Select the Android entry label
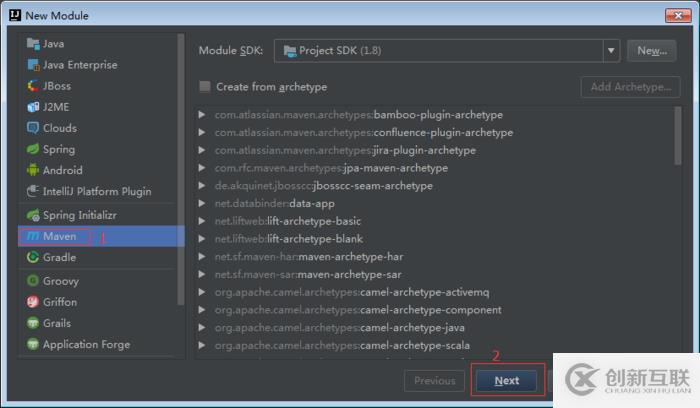Image resolution: width=700 pixels, height=408 pixels. pyautogui.click(x=62, y=170)
